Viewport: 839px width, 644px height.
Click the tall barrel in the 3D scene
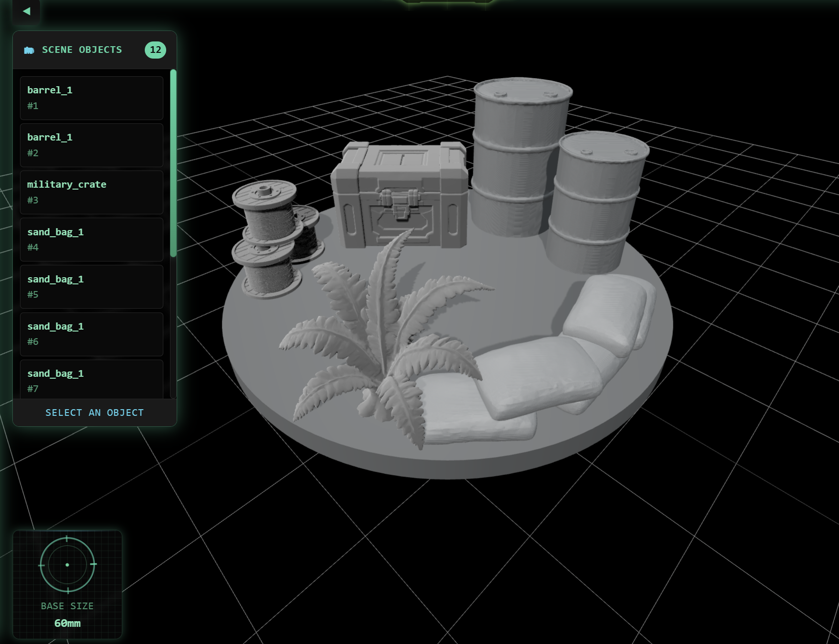(520, 156)
